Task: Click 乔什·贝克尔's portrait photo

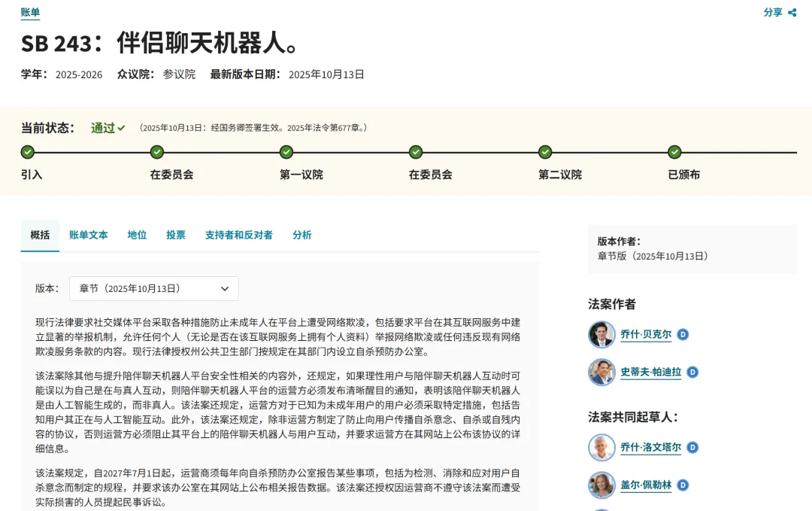Action: tap(601, 335)
